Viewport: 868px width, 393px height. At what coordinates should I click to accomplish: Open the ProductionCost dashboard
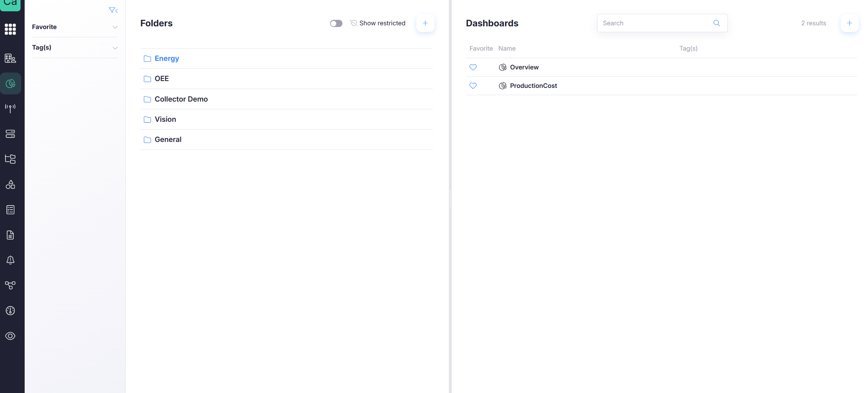[661, 86]
